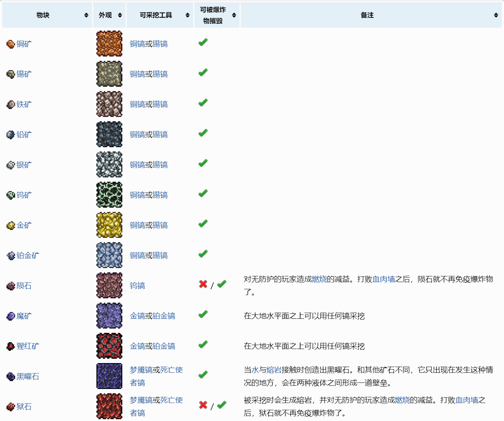This screenshot has width=504, height=421.
Task: Open the 熔岩 link in obsidian notes
Action: coord(274,370)
